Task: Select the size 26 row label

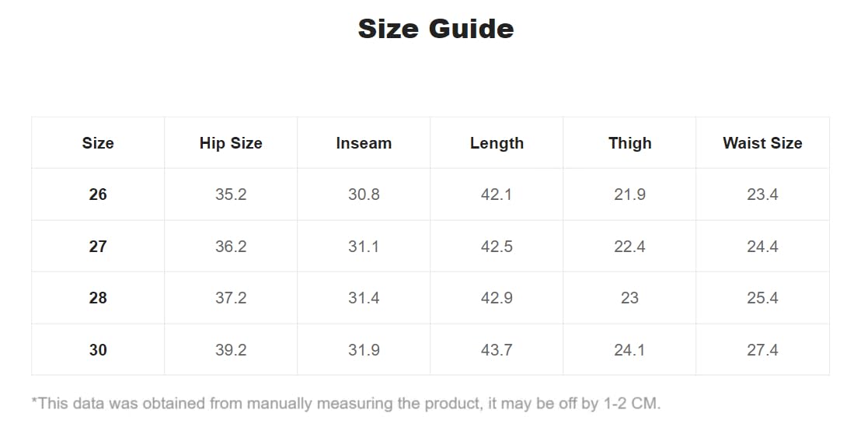Action: click(x=98, y=194)
